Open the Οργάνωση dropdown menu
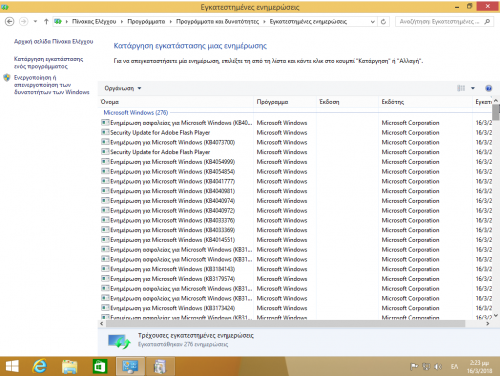 (x=123, y=88)
